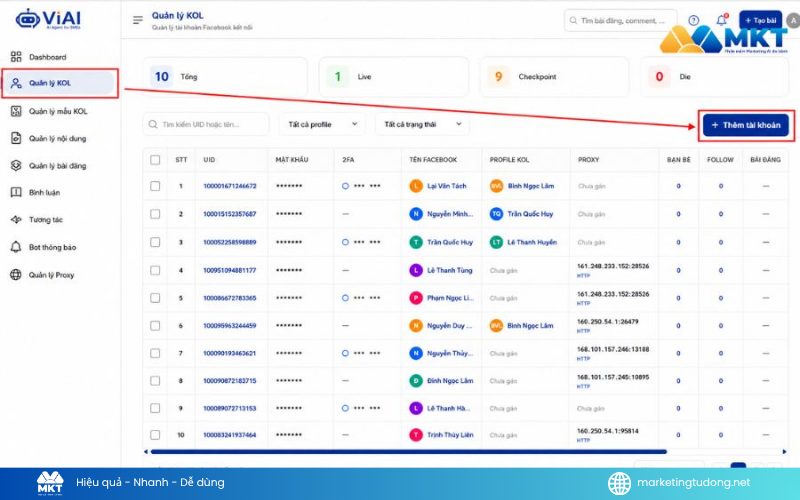Open Bình luận in the sidebar
The height and width of the screenshot is (500, 800).
pos(44,192)
